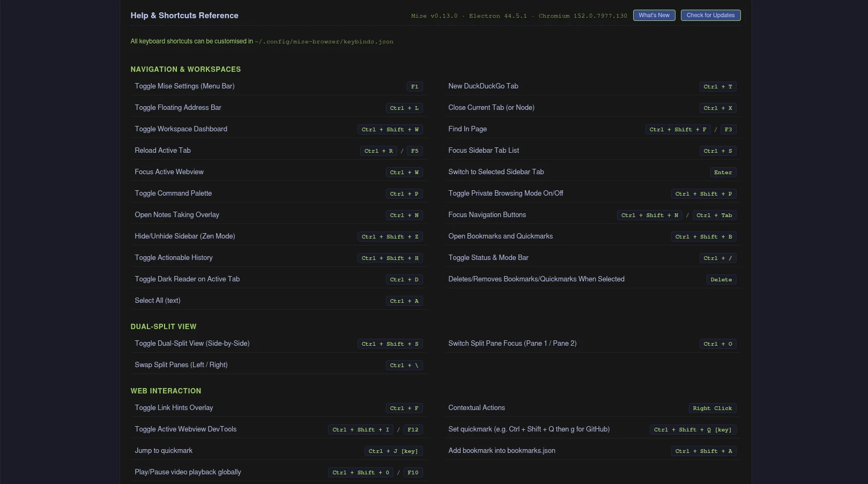Click the Ctrl + Shift + H badge
The image size is (868, 484).
(390, 258)
